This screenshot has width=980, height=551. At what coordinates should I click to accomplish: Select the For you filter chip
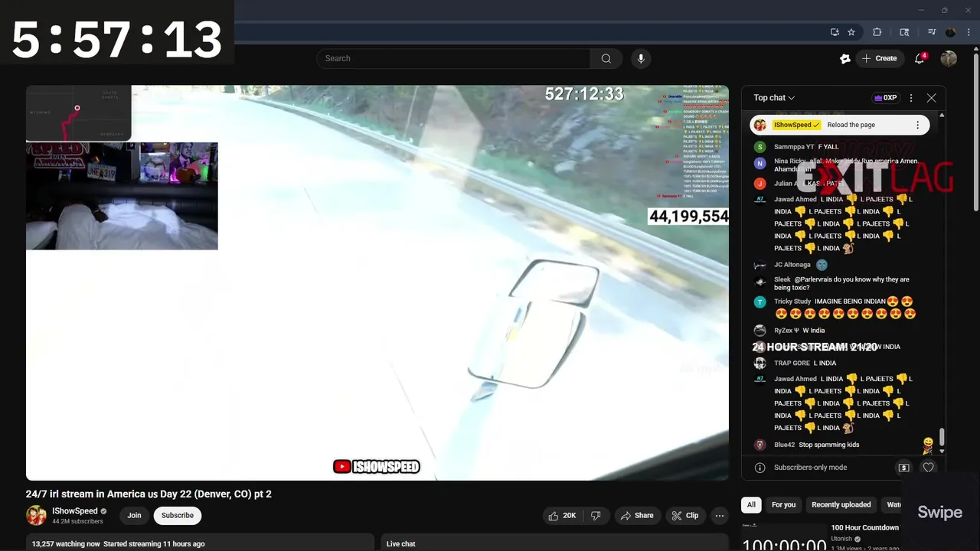pos(783,505)
